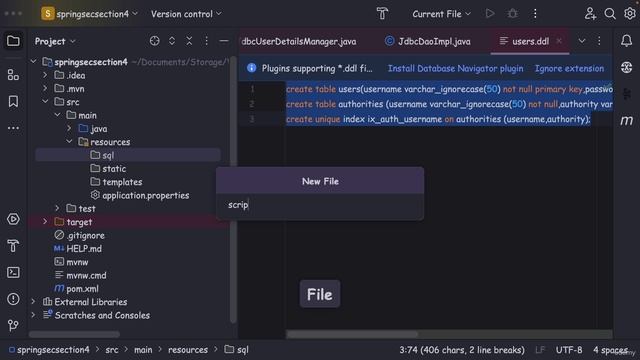The image size is (640, 360).
Task: Select opened file in project tree
Action: click(x=154, y=41)
